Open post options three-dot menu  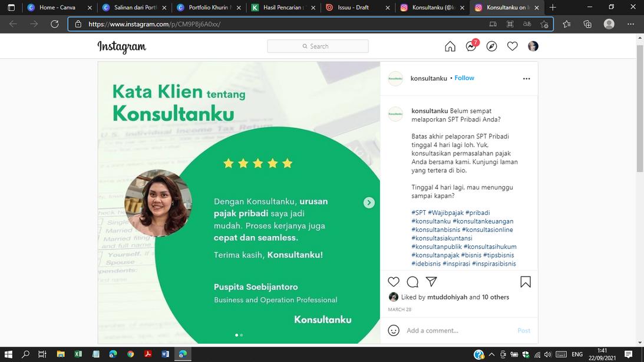click(526, 79)
